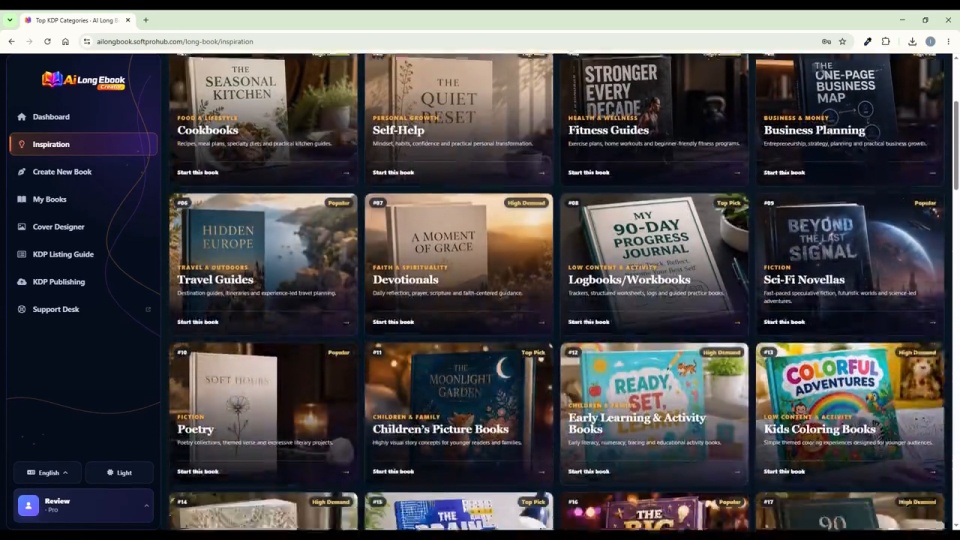Select the Top KDP Categories browser tab
Image resolution: width=960 pixels, height=540 pixels.
[x=77, y=20]
